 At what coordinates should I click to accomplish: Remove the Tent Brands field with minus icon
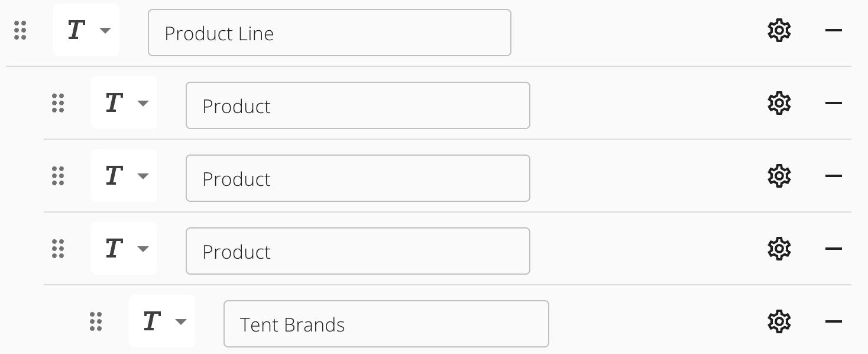(x=833, y=321)
